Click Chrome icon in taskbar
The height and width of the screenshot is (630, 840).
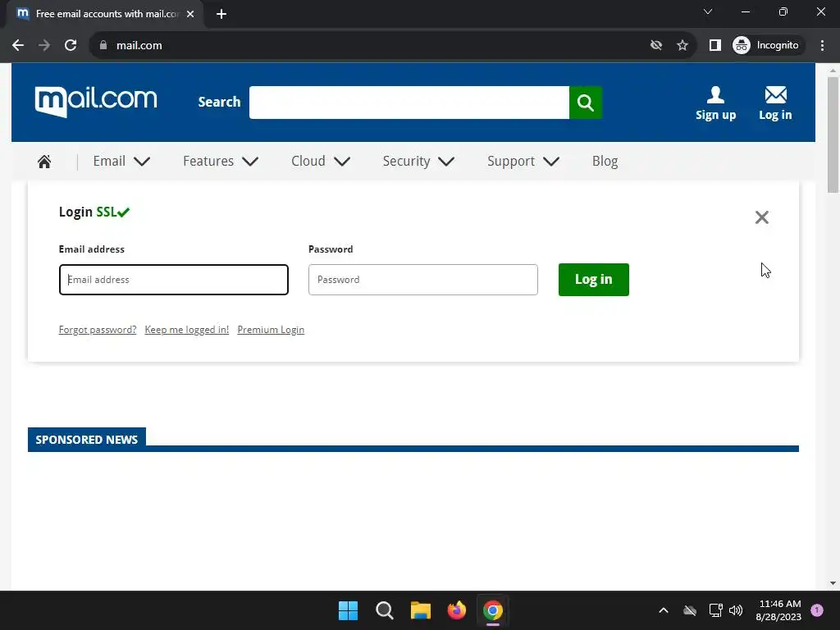click(x=493, y=610)
